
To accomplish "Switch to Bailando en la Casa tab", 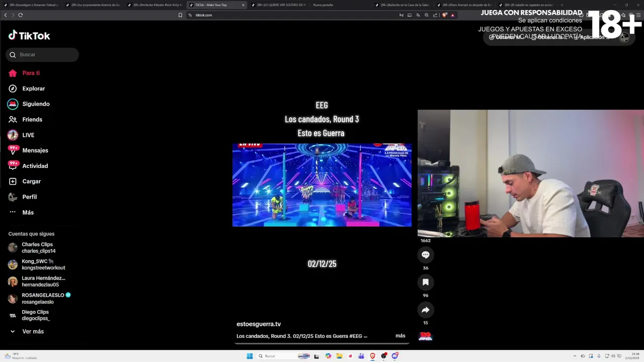I will click(x=403, y=5).
